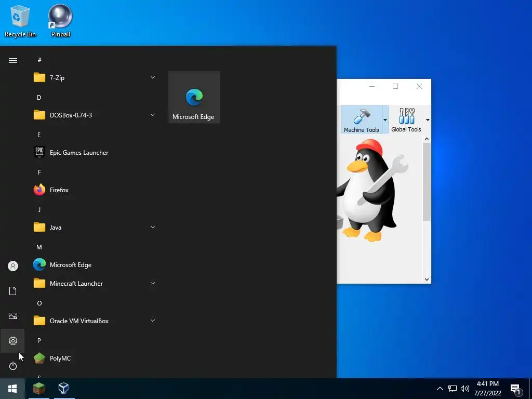The width and height of the screenshot is (532, 399).
Task: Open the clock showing 4:41 PM
Action: tap(487, 389)
